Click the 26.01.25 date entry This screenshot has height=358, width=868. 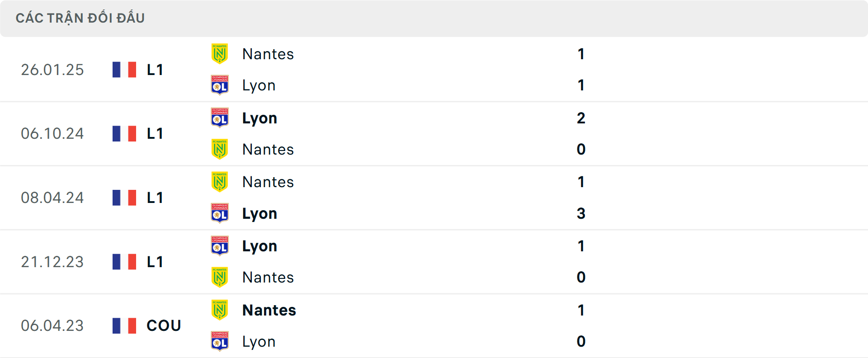[x=52, y=69]
